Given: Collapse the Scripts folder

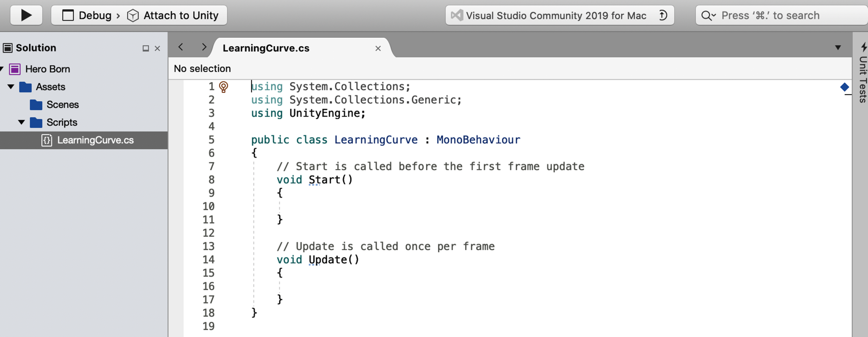Looking at the screenshot, I should tap(21, 122).
